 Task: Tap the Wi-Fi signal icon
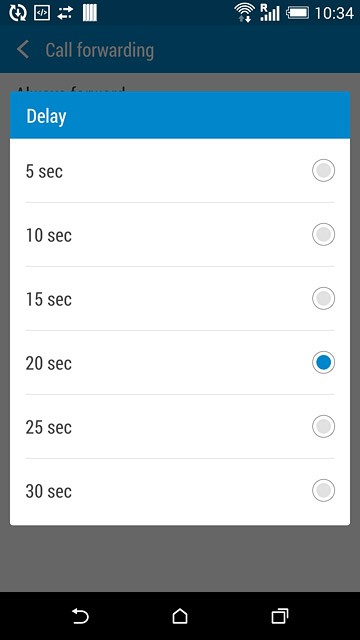(x=244, y=12)
